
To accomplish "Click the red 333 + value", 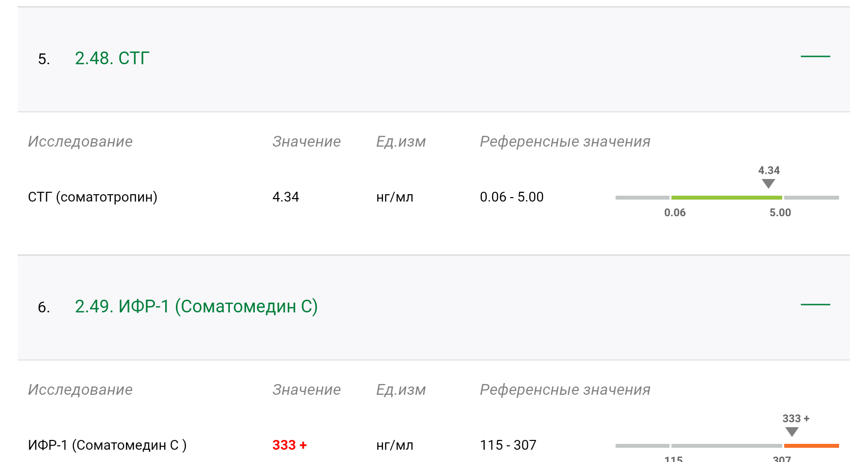I will [x=289, y=445].
